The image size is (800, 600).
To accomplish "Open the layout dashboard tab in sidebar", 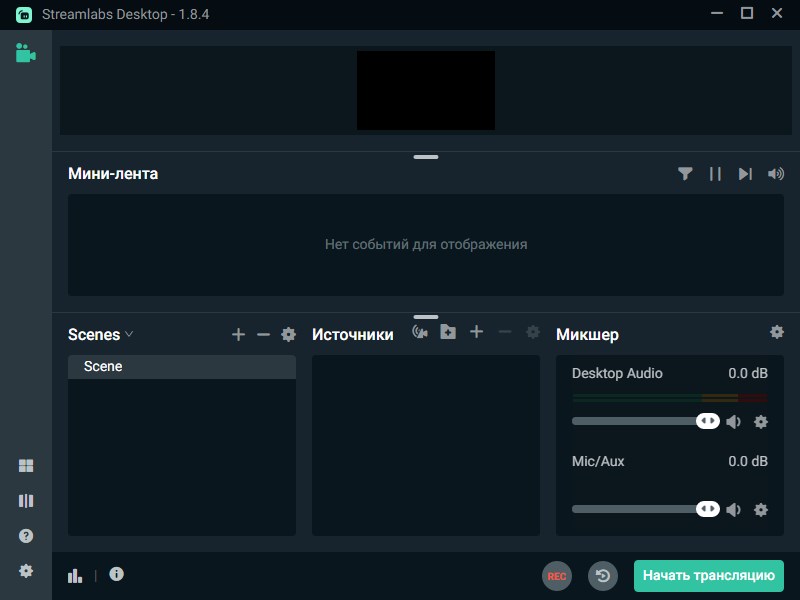I will [24, 464].
